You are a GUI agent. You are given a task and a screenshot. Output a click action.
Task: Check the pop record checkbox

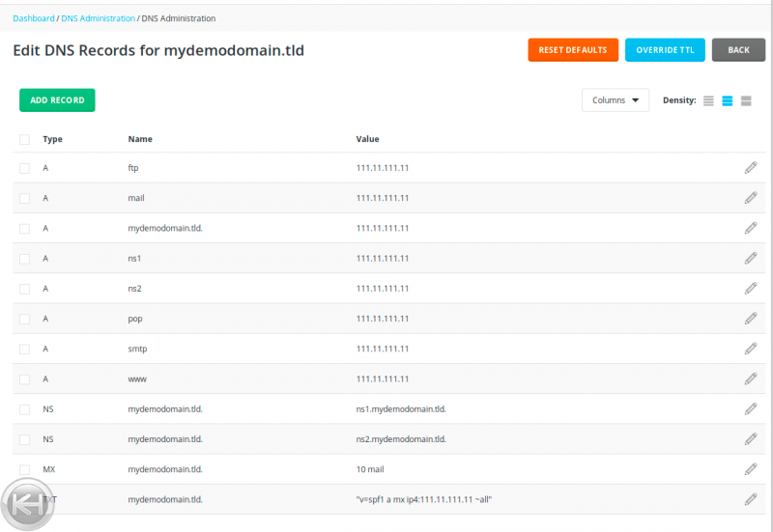point(25,320)
